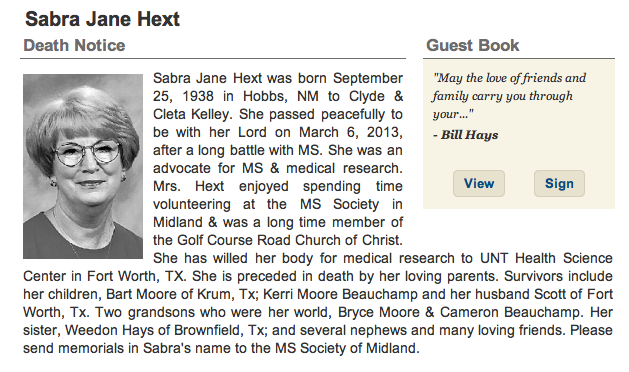
Task: Click 'MS Society of Midland' memorial text
Action: (345, 348)
